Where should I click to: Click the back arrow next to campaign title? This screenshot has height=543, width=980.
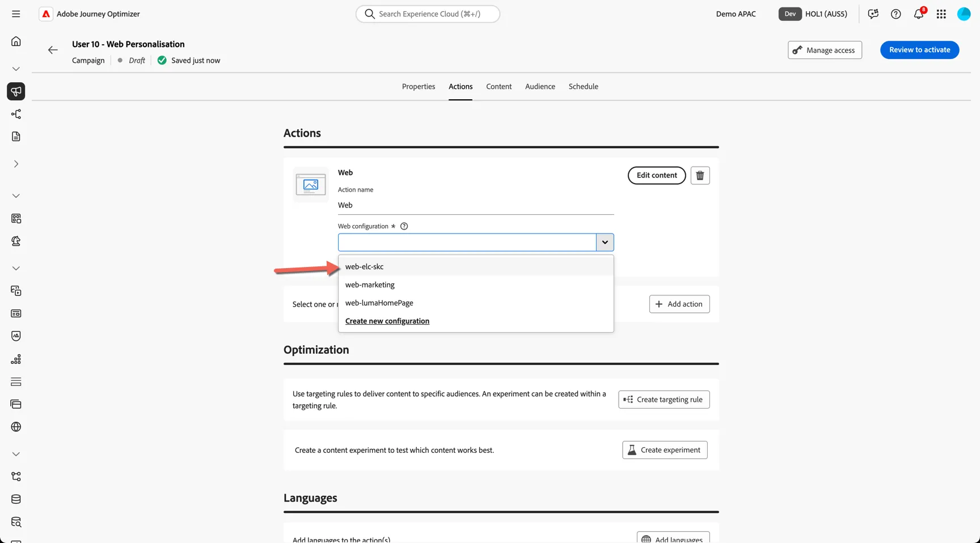[x=53, y=50]
